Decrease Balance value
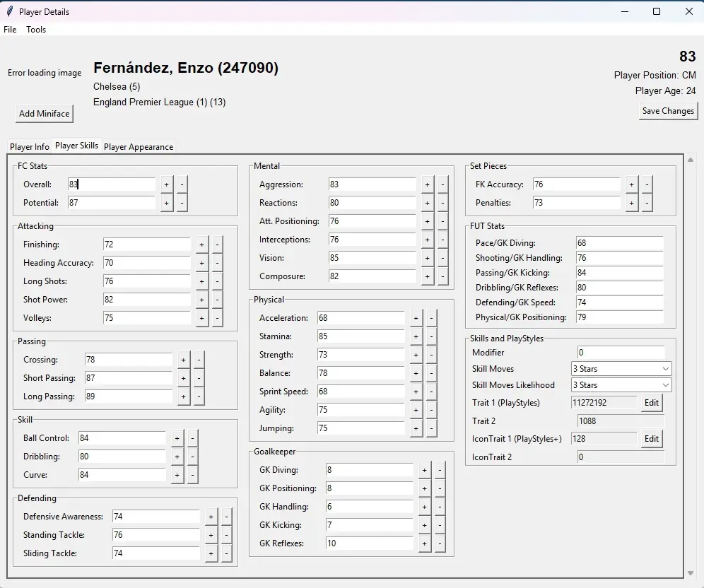This screenshot has width=704, height=588. pyautogui.click(x=431, y=373)
